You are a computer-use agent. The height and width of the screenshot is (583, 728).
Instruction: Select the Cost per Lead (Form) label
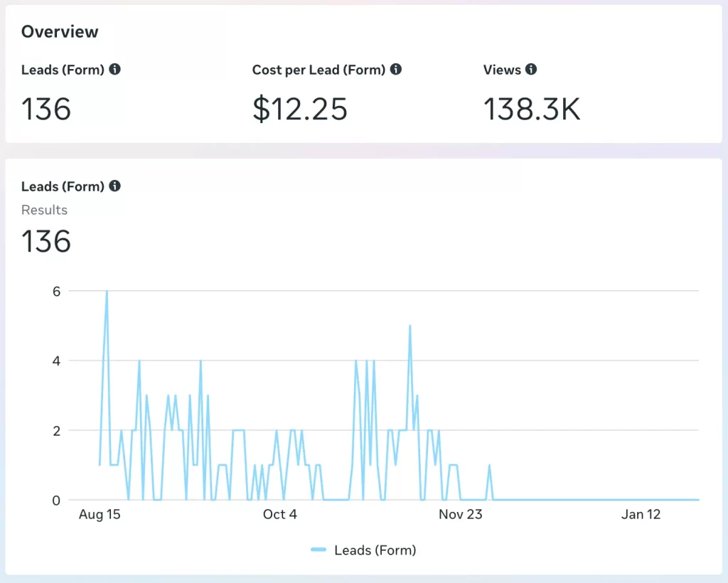coord(318,70)
